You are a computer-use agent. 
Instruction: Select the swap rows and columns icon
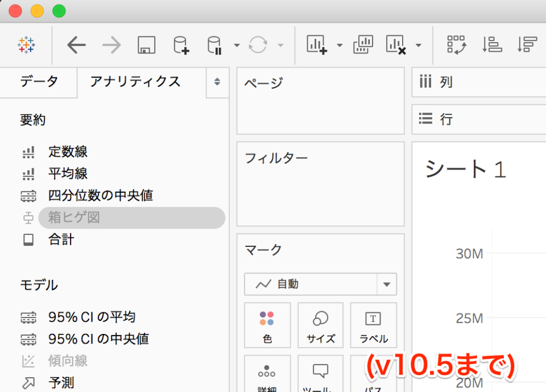457,44
